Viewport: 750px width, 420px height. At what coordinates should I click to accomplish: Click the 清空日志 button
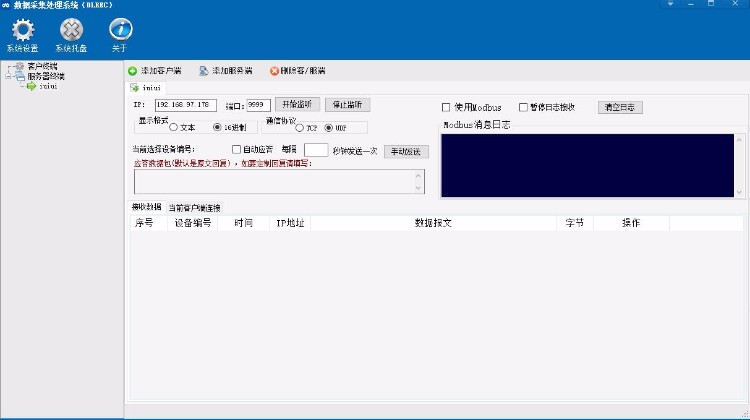coord(620,107)
